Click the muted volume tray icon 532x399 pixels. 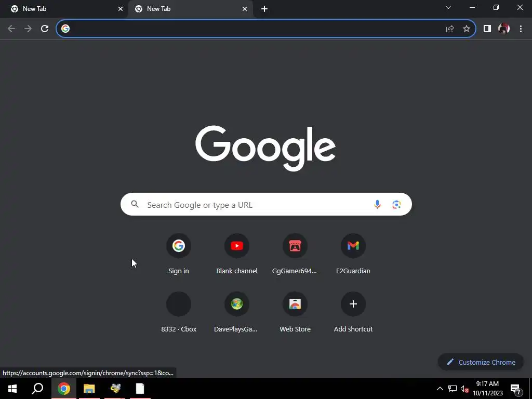465,389
